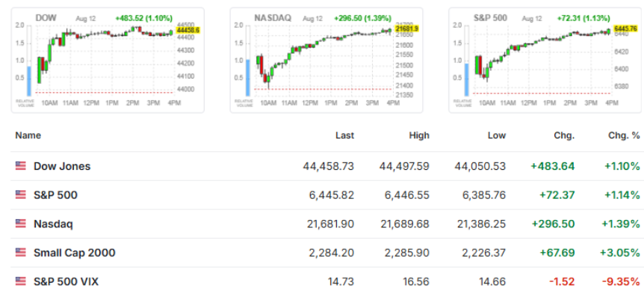Image resolution: width=644 pixels, height=300 pixels.
Task: Click the NASDAQ chart price label 21681.9
Action: click(406, 28)
